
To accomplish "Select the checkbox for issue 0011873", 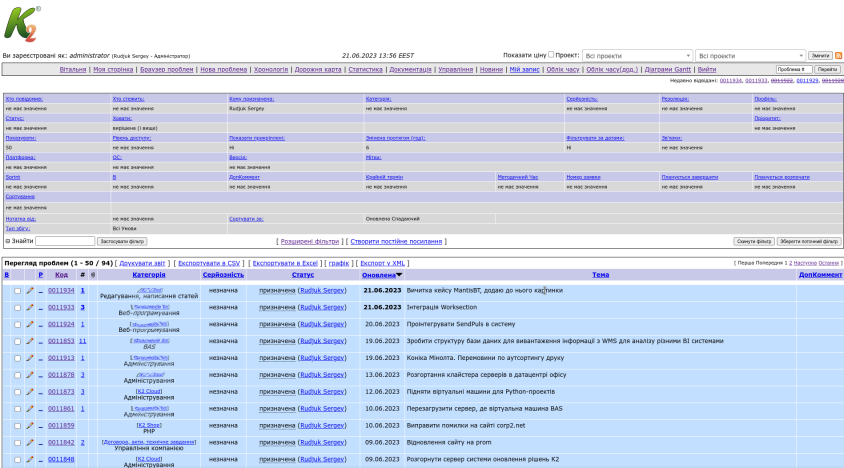I will (x=17, y=392).
